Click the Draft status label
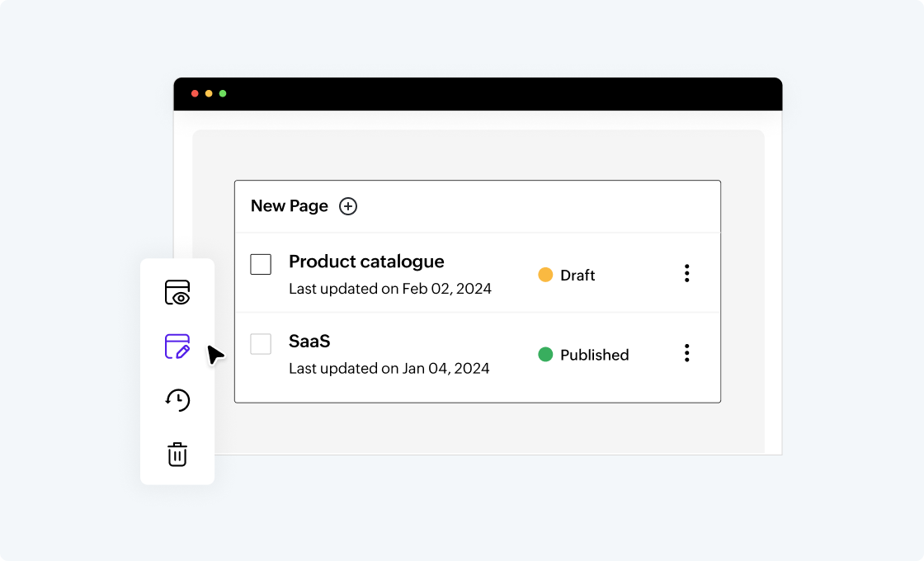Image resolution: width=924 pixels, height=561 pixels. (x=577, y=276)
